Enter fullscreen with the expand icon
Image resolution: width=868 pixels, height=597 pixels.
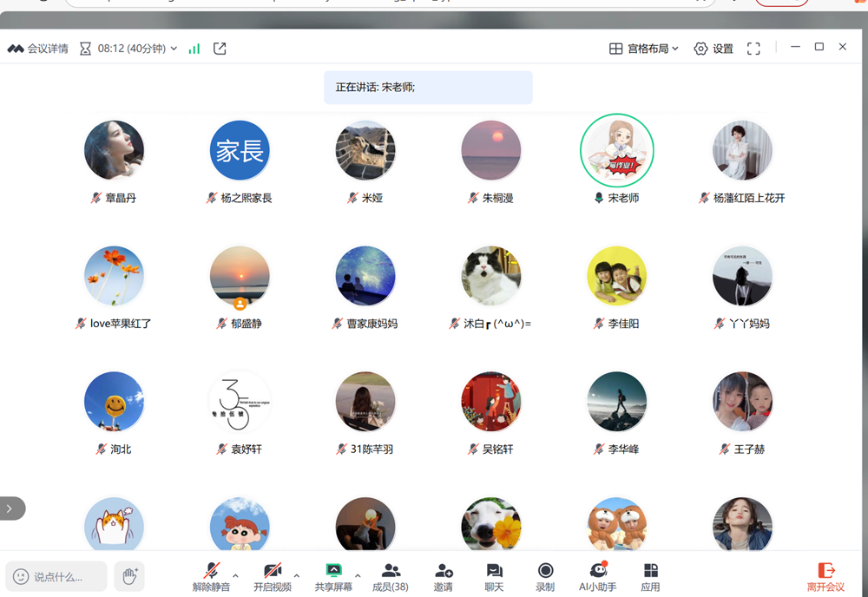pos(753,49)
